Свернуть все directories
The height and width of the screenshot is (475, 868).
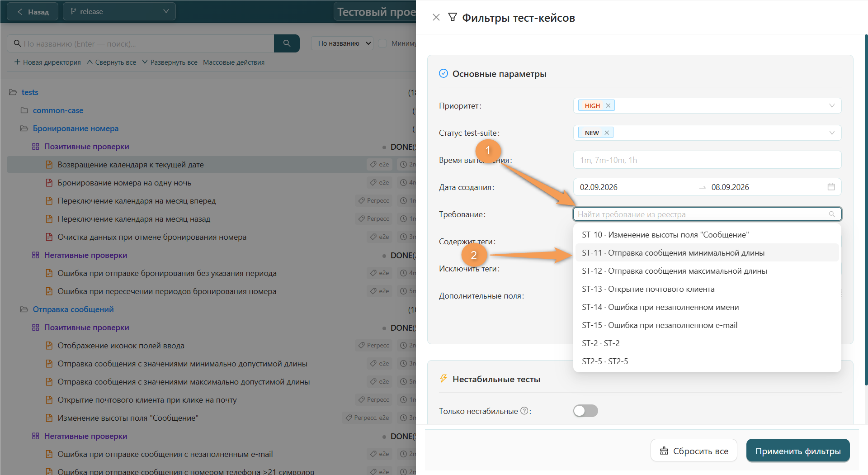point(111,62)
